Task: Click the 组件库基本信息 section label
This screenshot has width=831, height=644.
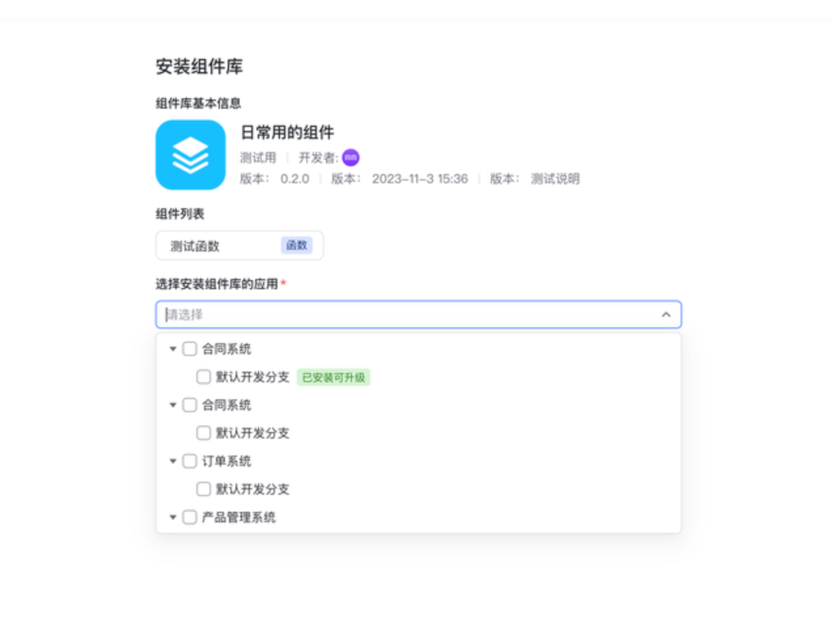Action: (x=198, y=103)
